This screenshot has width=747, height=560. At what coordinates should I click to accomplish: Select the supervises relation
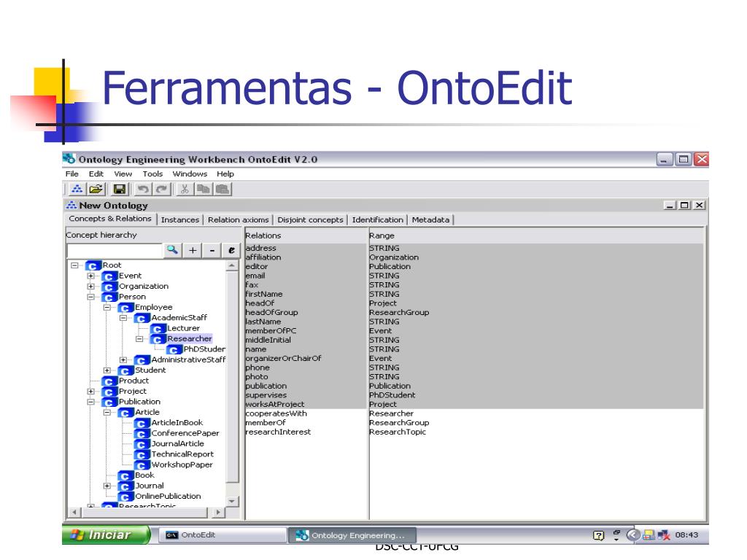[x=266, y=395]
